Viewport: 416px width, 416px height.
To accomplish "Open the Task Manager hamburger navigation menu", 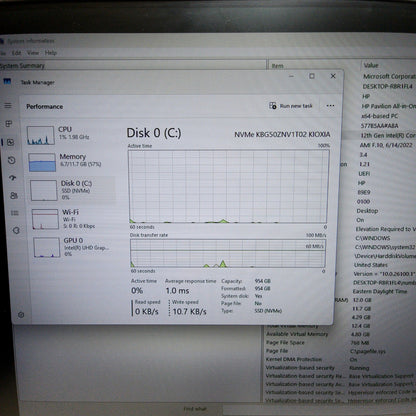I will click(x=8, y=106).
